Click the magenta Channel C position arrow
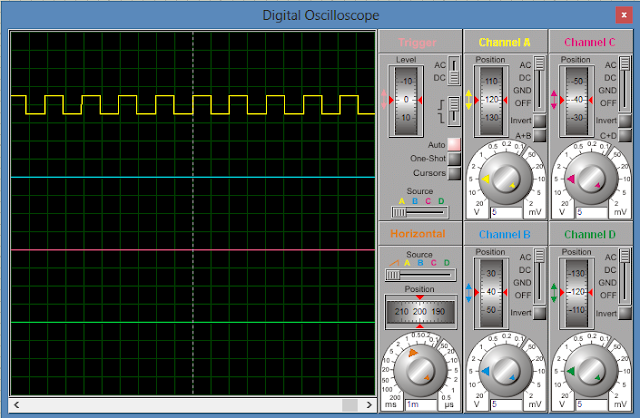 coord(554,100)
